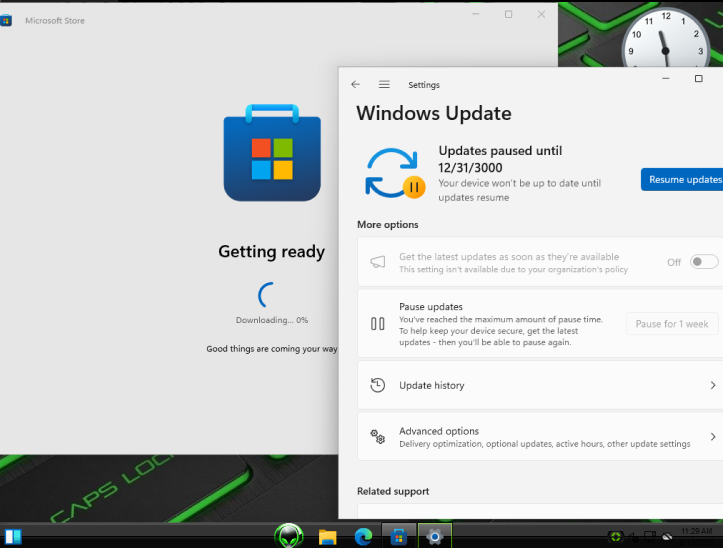
Task: Click 'Your device won't be up to date' text
Action: [x=519, y=190]
